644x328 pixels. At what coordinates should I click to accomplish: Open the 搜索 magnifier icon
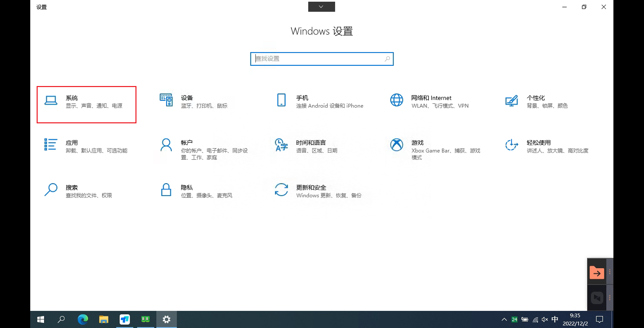coord(51,190)
